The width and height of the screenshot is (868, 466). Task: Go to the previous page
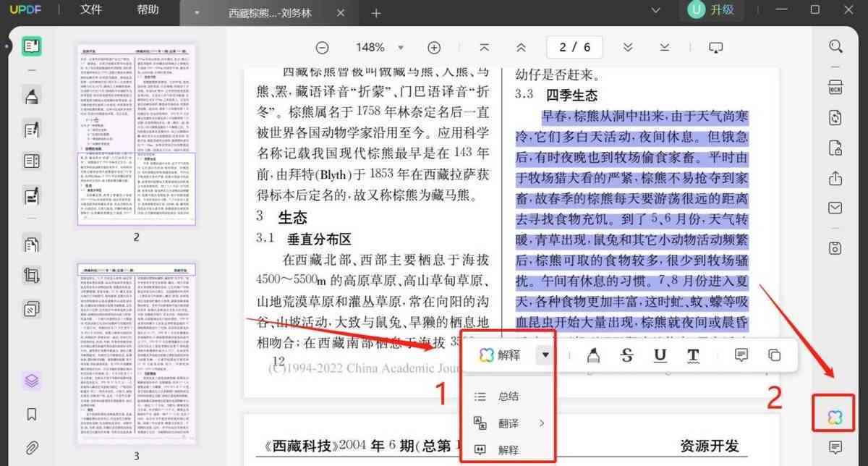(x=521, y=47)
